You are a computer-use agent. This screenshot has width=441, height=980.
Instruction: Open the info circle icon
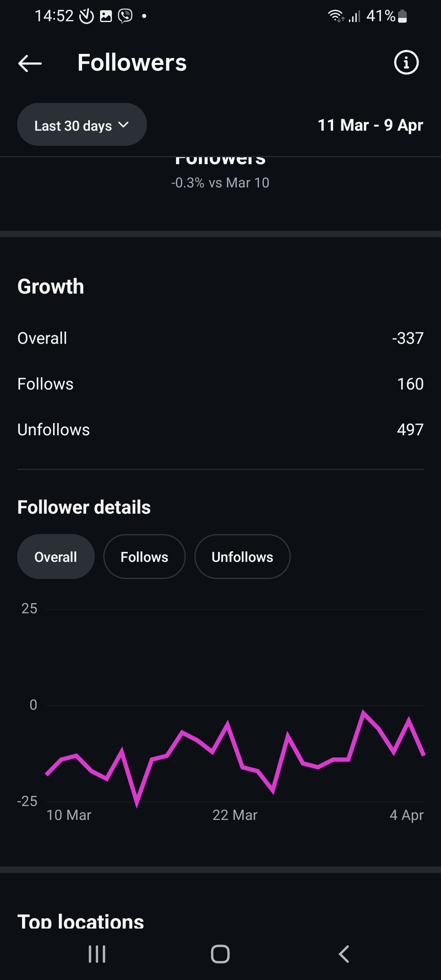pyautogui.click(x=406, y=62)
